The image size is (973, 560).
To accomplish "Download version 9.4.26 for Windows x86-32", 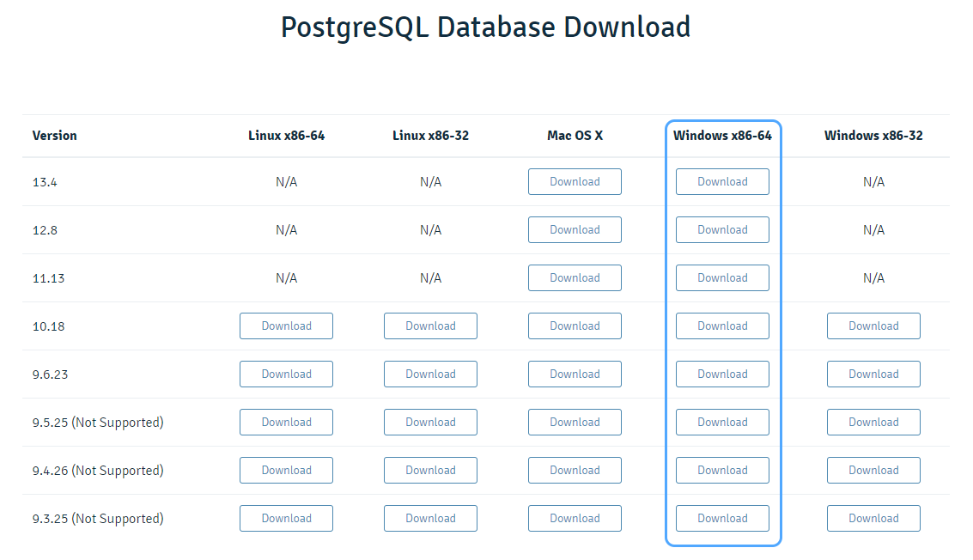I will point(873,470).
